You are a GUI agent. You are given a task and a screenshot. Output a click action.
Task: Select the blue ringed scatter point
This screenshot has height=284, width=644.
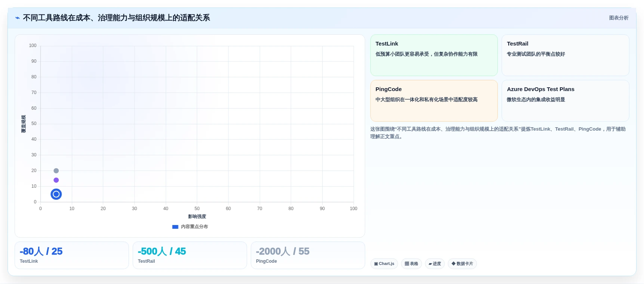[56, 194]
